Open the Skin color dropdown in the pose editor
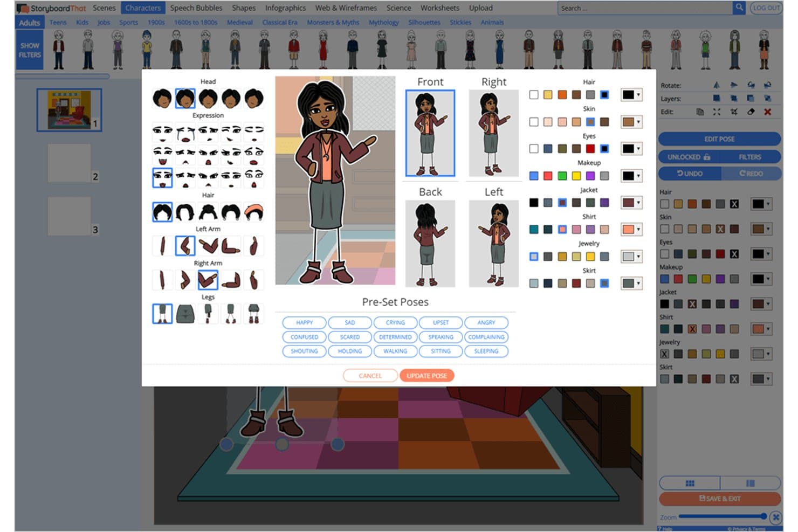The height and width of the screenshot is (532, 798). coord(631,122)
